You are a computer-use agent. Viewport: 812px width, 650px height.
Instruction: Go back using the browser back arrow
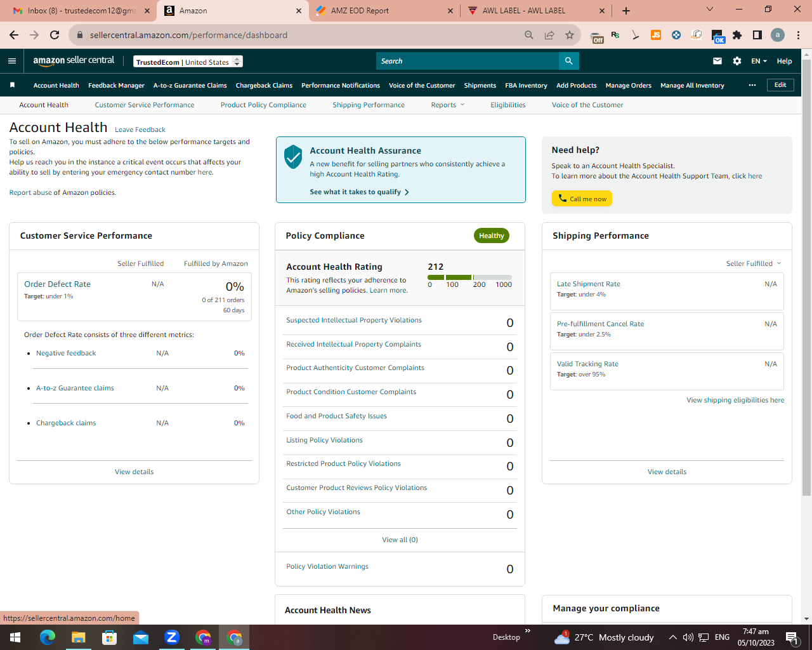[14, 35]
